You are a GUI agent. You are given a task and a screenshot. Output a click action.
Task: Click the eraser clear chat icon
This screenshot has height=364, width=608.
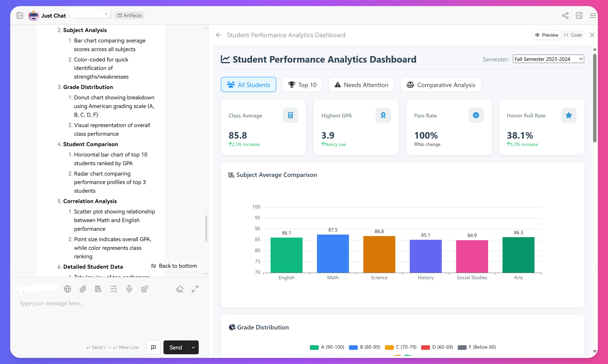pos(180,289)
